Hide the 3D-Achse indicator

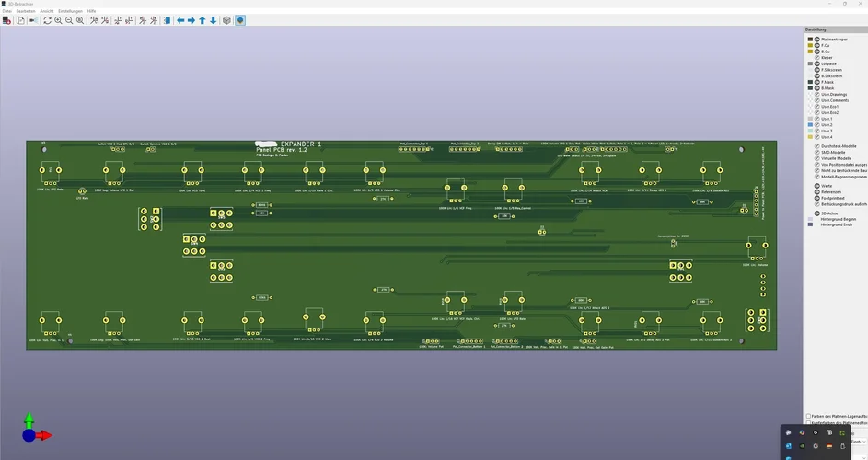[817, 213]
